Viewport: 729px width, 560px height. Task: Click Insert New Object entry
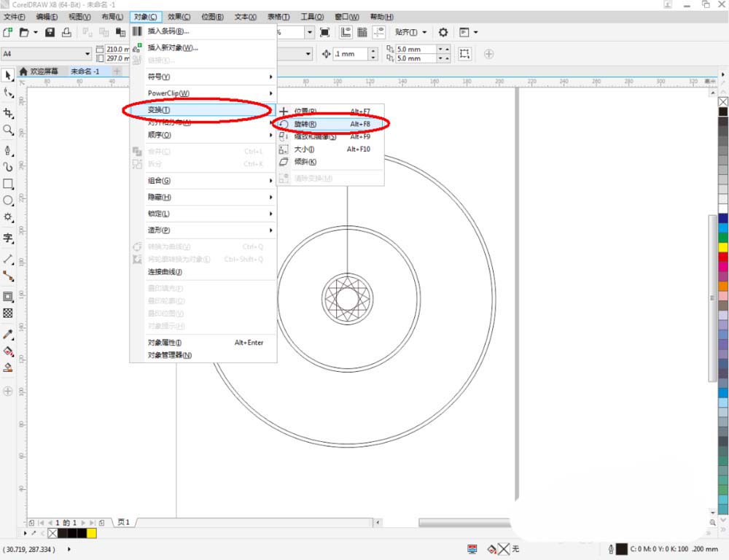pyautogui.click(x=203, y=47)
